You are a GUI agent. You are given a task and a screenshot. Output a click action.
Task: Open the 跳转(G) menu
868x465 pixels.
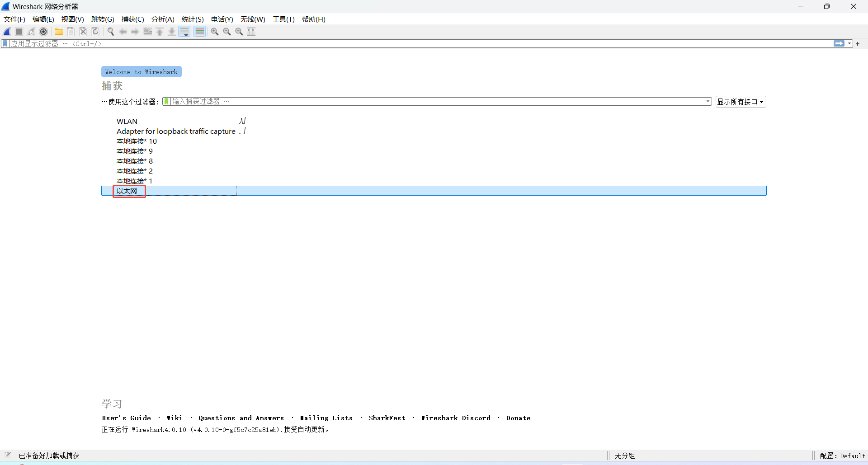103,19
